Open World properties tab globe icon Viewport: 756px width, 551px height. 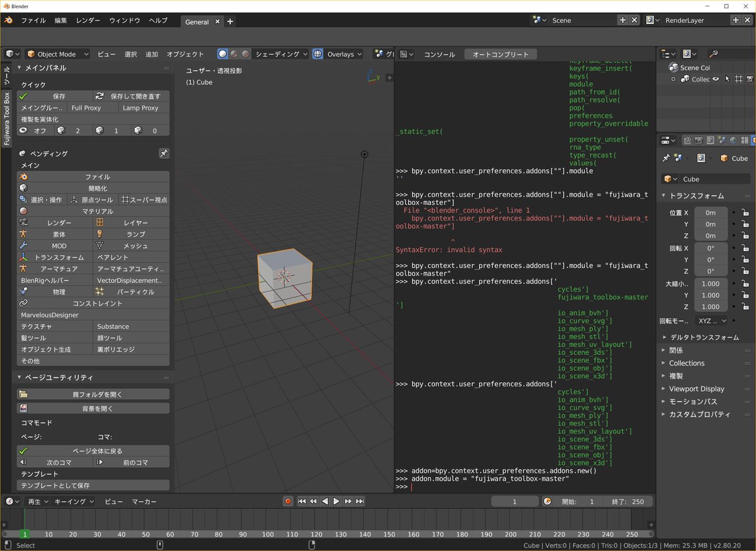(x=733, y=140)
